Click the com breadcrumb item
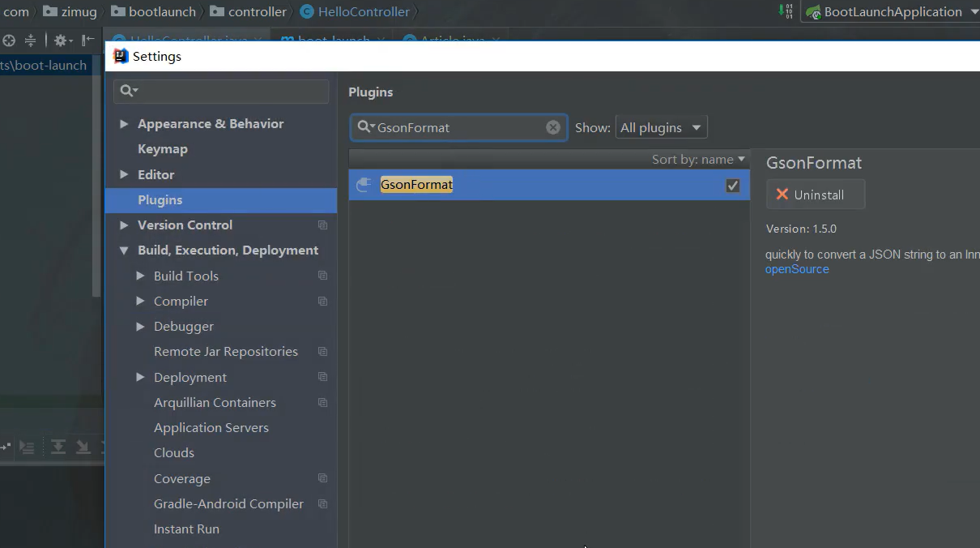 pyautogui.click(x=15, y=11)
